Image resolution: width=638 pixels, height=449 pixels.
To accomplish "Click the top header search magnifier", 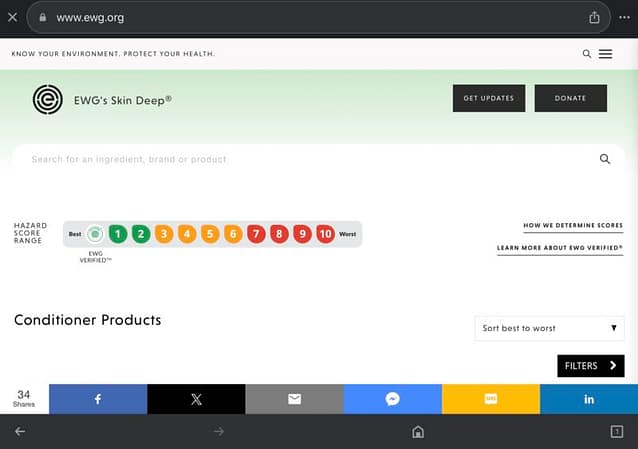I will pos(587,54).
